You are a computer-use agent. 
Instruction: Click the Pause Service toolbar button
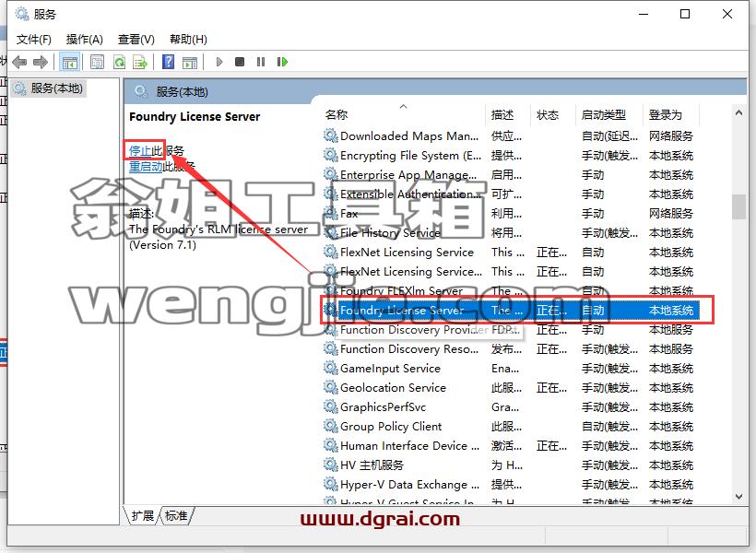(261, 62)
